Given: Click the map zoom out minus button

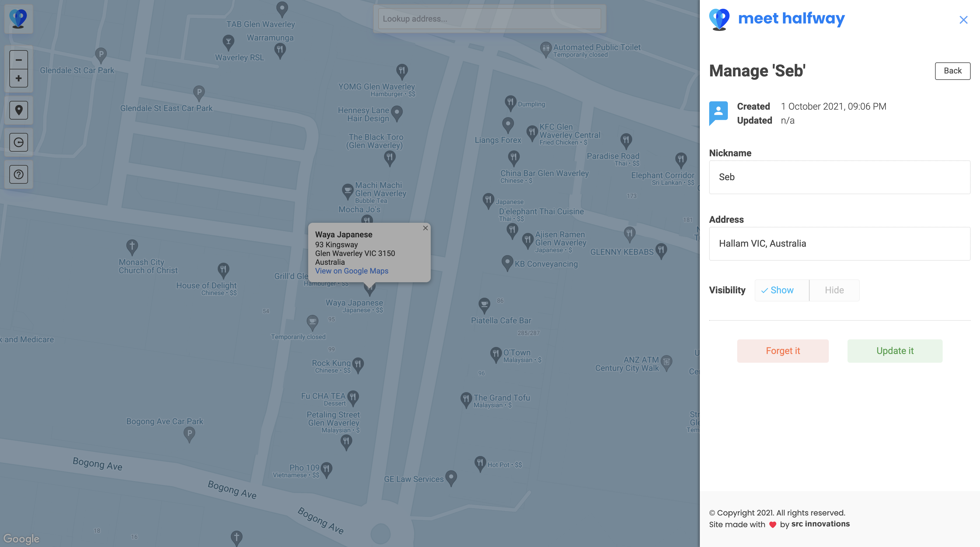Looking at the screenshot, I should 18,60.
